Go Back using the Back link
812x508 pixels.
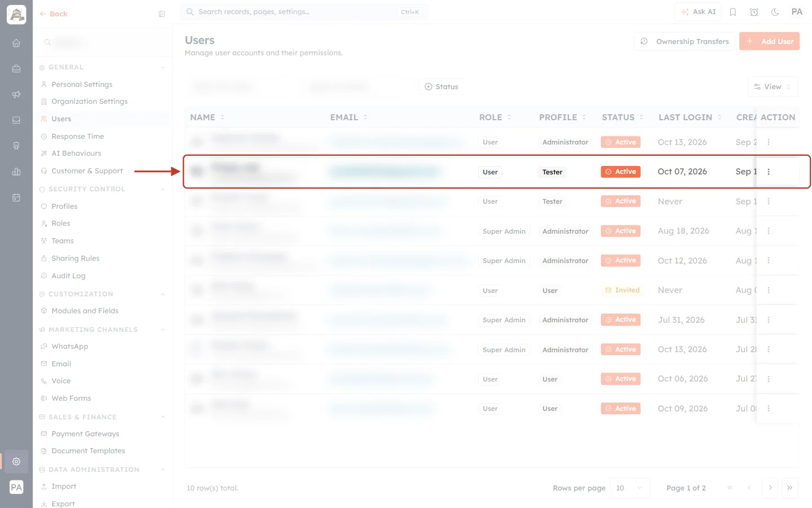pos(54,14)
